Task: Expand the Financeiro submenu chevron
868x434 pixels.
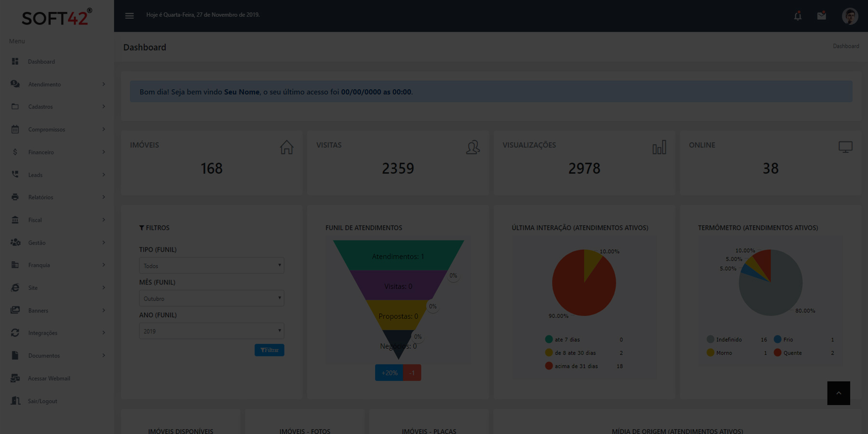Action: (x=104, y=152)
